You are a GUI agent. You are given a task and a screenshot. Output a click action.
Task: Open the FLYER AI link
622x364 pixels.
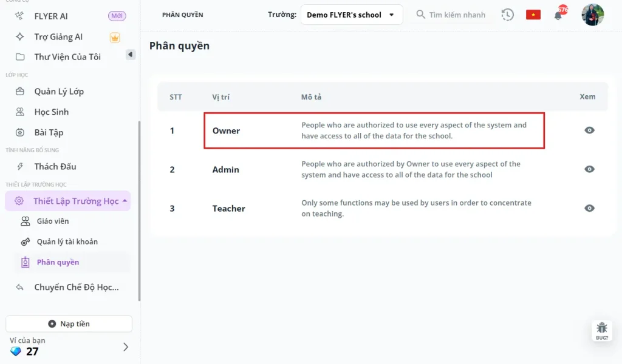pyautogui.click(x=51, y=16)
